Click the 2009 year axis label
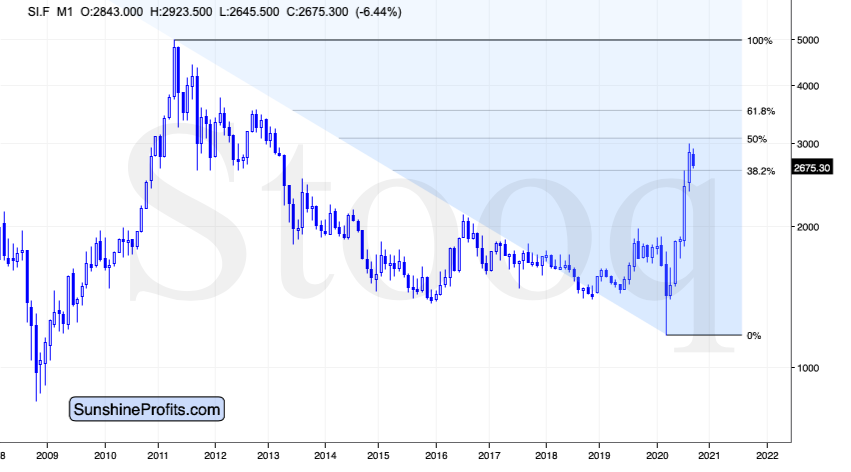The image size is (851, 472). [x=47, y=456]
